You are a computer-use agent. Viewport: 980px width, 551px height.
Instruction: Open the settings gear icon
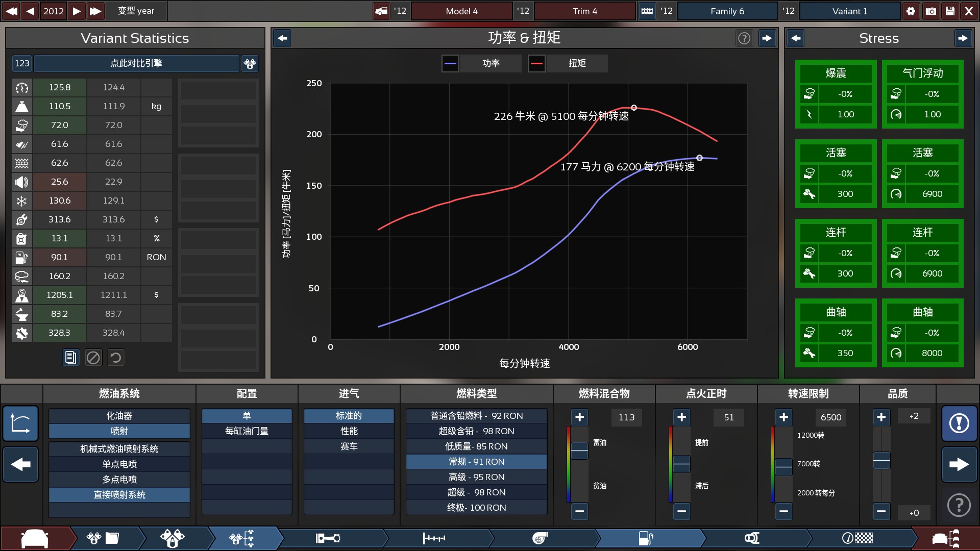911,11
